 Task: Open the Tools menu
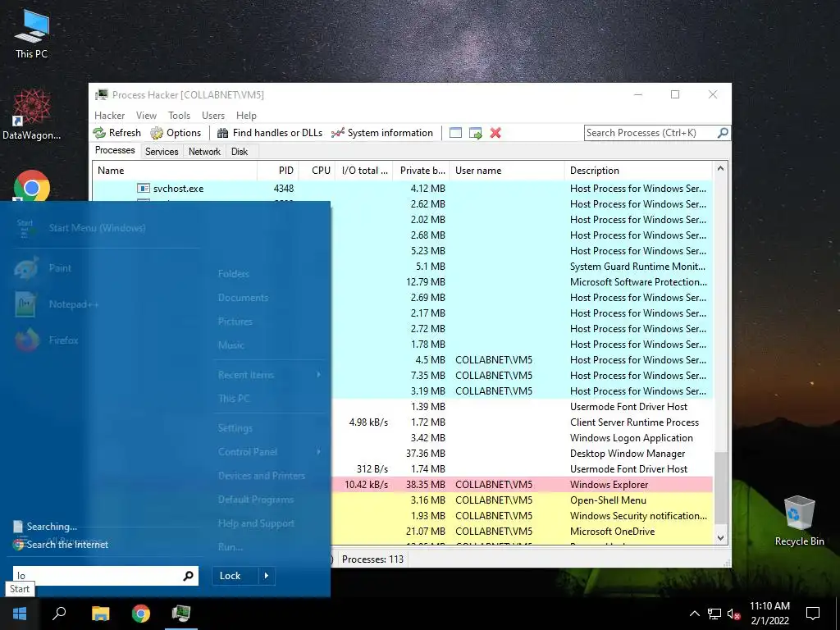pos(179,116)
